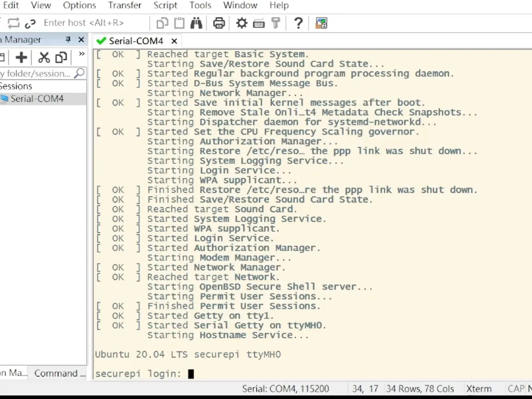Add a new session with the plus icon
The height and width of the screenshot is (399, 532).
(21, 57)
